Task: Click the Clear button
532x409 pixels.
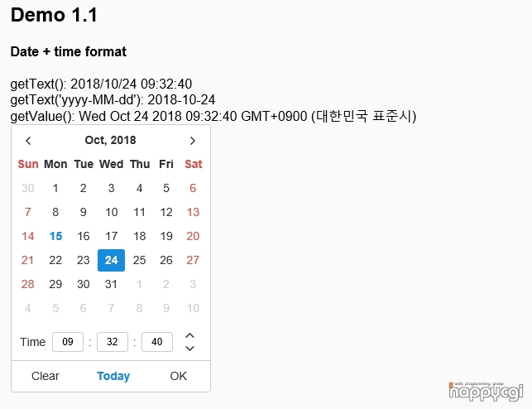Action: point(46,376)
